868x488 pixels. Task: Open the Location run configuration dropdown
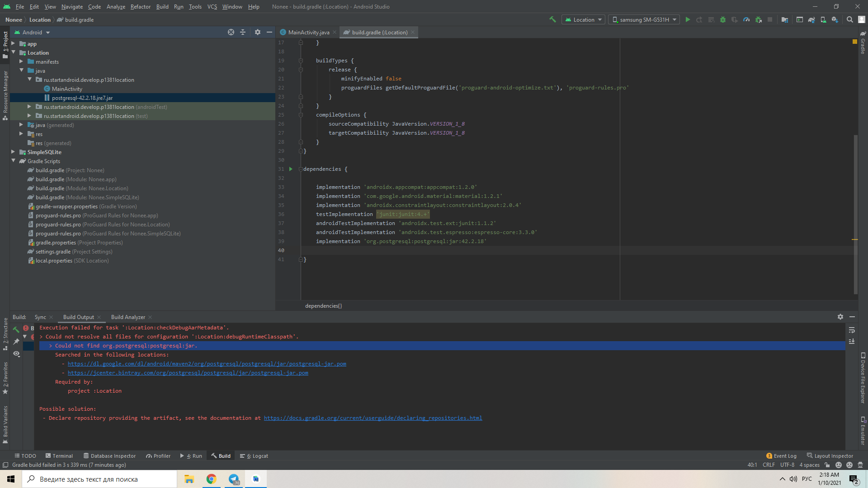click(x=583, y=19)
